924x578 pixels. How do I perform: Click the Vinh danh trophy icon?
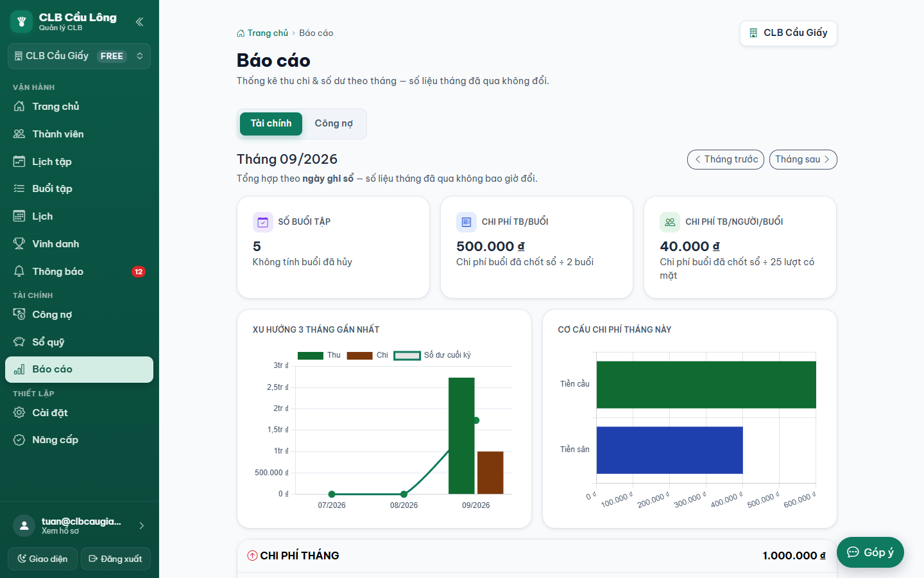(19, 244)
